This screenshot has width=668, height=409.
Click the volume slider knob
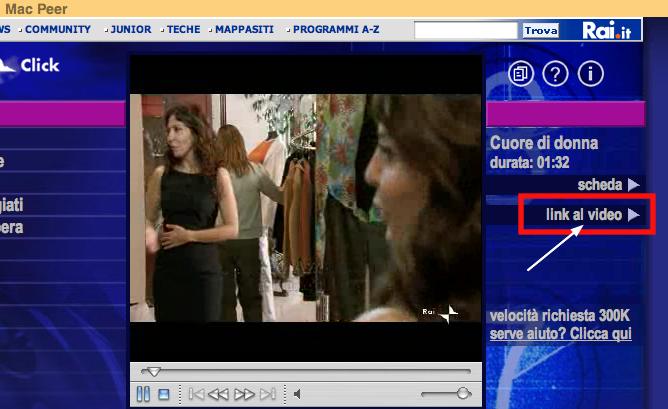463,394
